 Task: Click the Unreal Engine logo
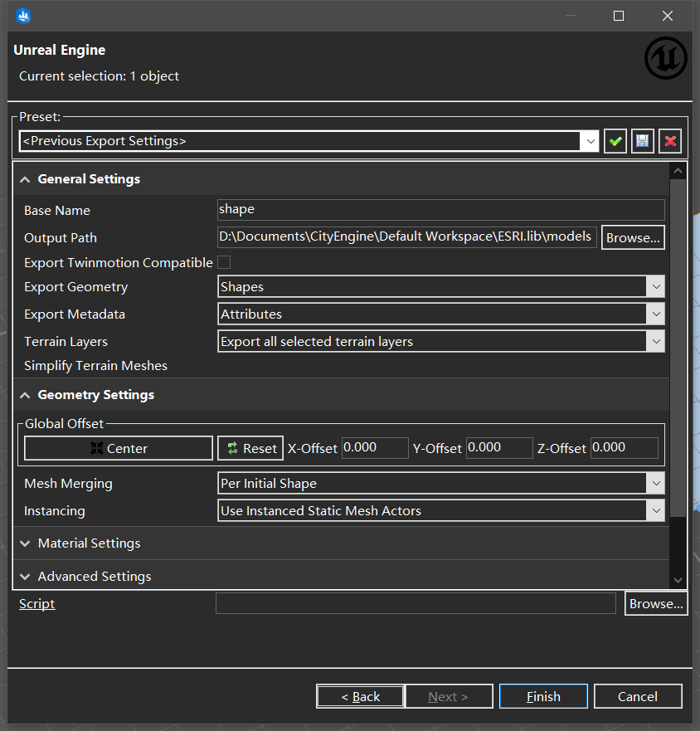coord(665,58)
